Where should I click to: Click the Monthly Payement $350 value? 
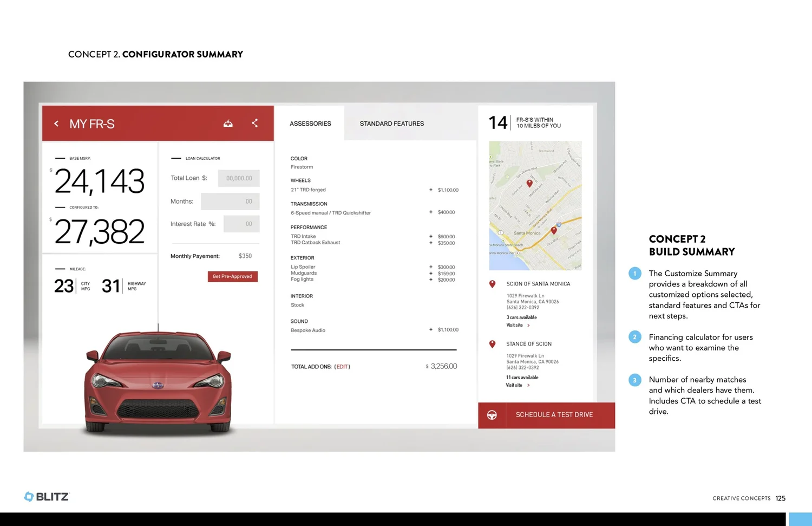245,256
